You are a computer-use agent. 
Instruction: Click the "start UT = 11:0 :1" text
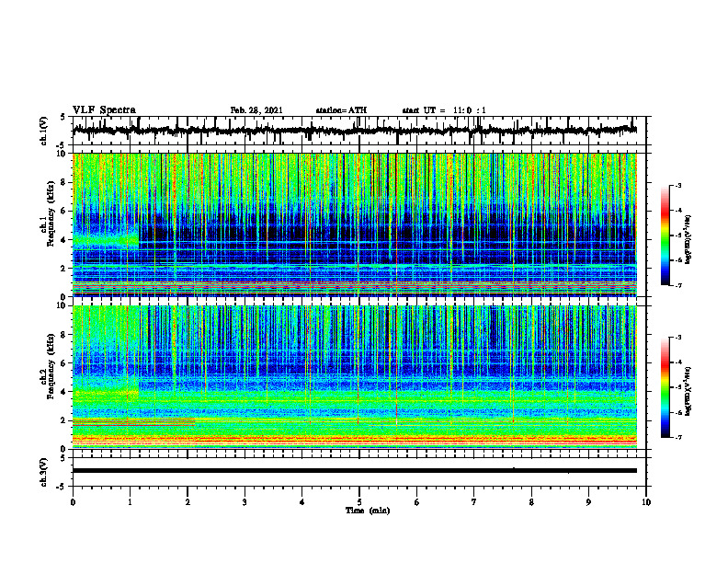click(444, 110)
